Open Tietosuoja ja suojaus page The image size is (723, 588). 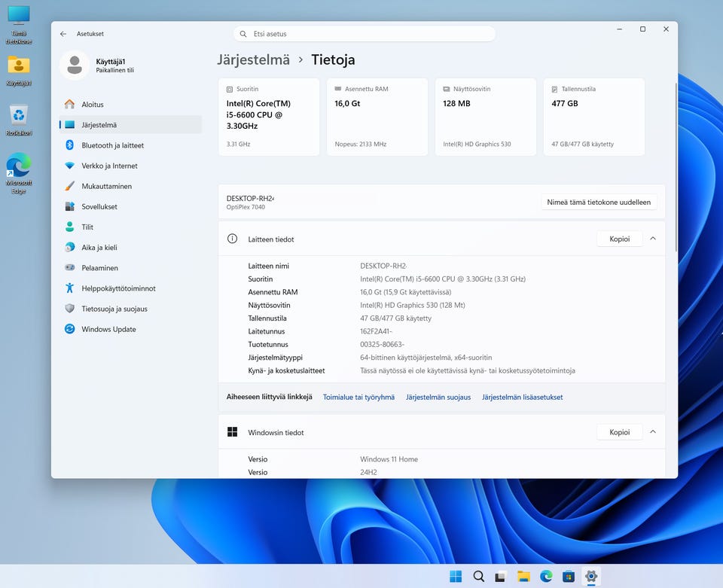131,308
